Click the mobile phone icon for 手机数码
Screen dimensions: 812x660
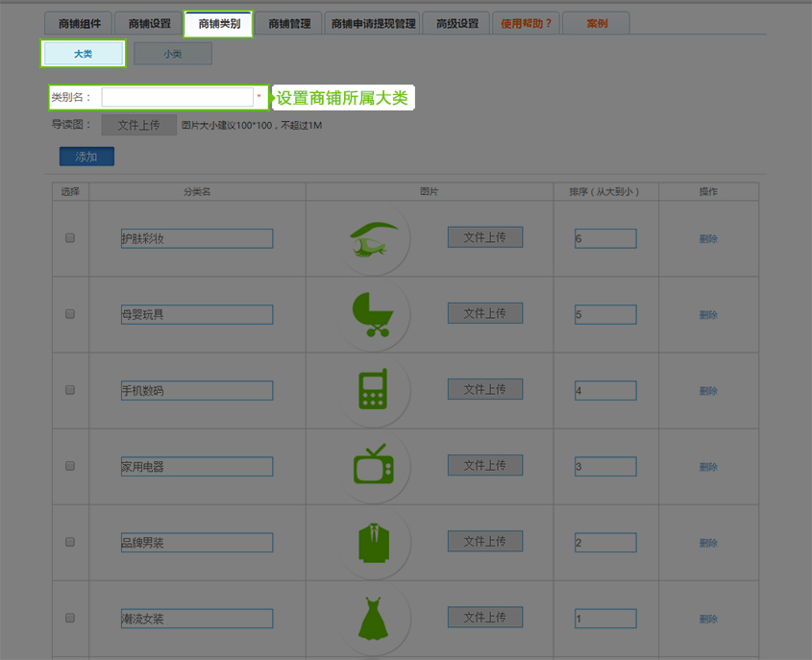372,390
